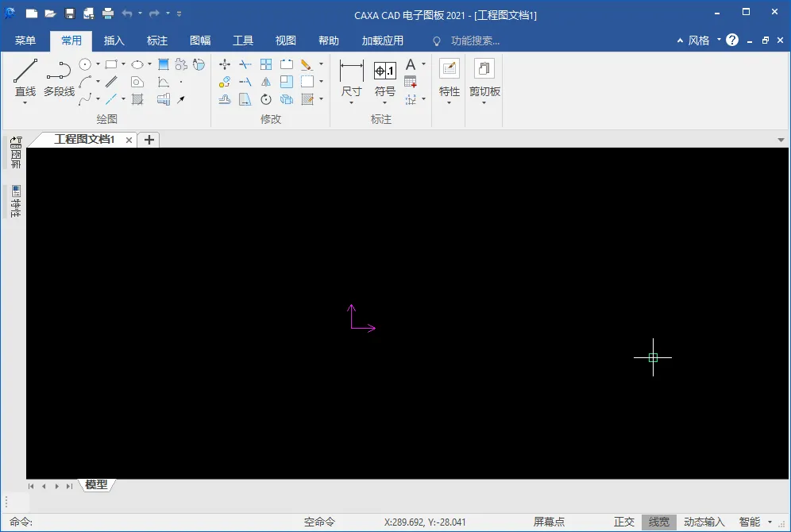Open the 特性 properties side panel
The image size is (791, 532).
click(16, 201)
